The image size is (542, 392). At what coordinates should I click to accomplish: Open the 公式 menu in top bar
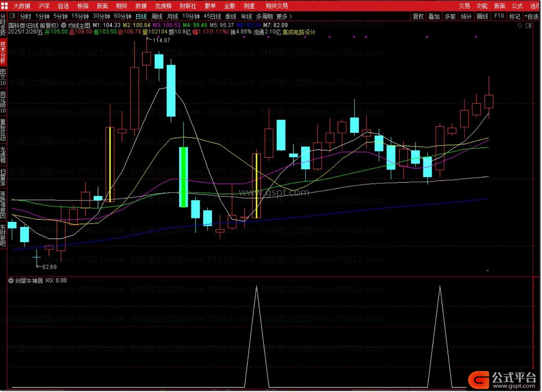517,6
